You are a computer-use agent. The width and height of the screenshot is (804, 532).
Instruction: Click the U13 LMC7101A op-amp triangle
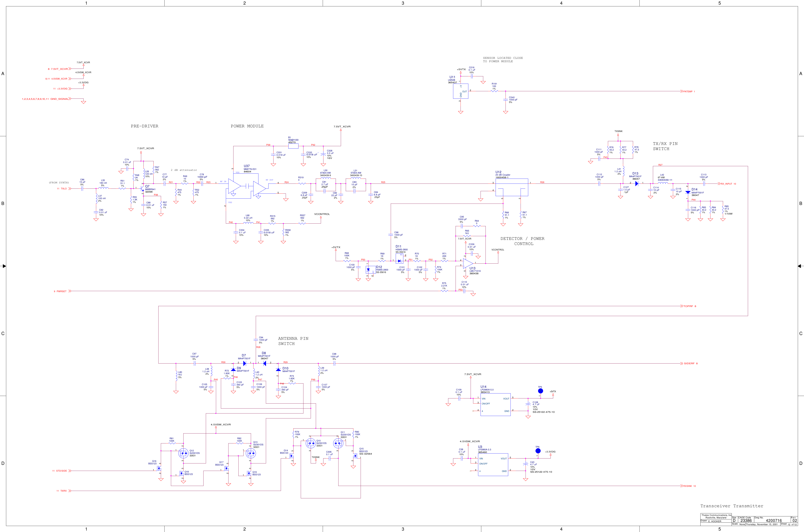(468, 264)
